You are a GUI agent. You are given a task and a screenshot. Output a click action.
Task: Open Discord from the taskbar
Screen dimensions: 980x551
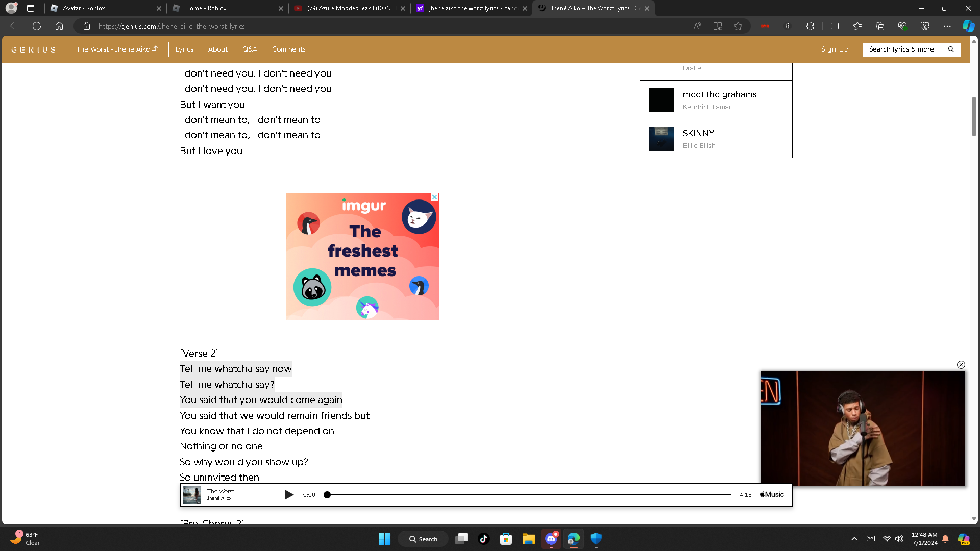click(x=551, y=539)
